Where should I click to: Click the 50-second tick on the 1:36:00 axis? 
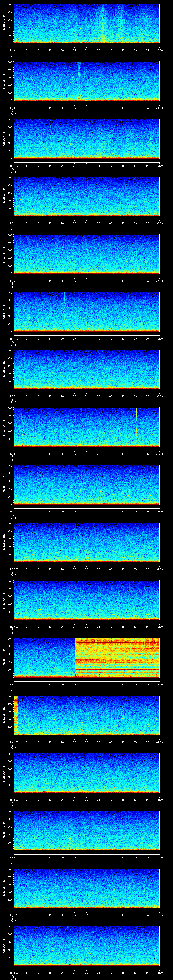[135, 454]
